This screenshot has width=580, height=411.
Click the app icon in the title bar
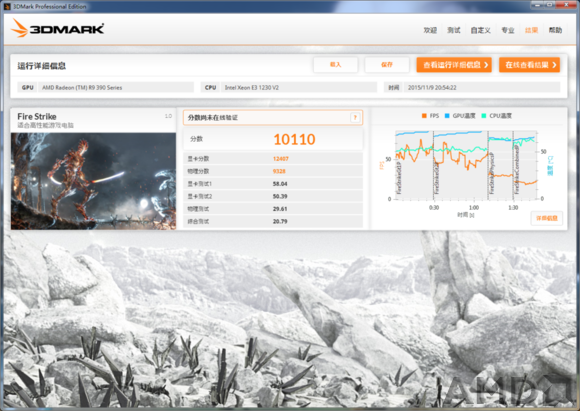point(7,6)
